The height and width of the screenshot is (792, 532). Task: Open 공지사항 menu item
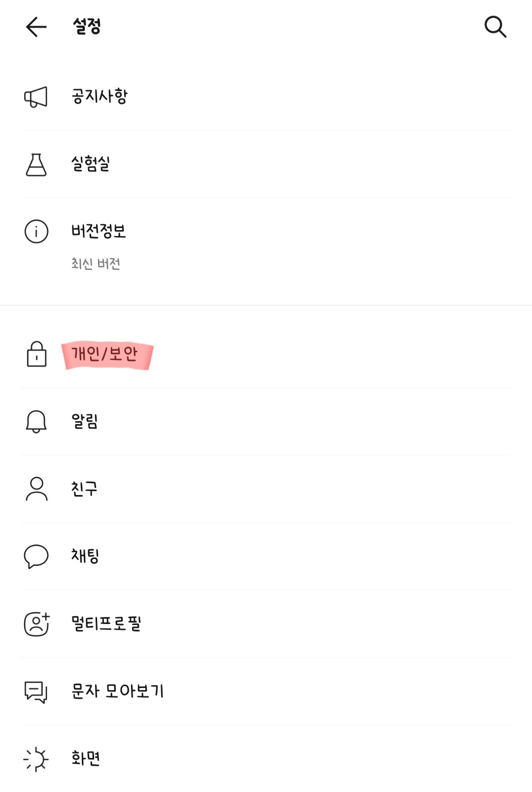(x=100, y=97)
